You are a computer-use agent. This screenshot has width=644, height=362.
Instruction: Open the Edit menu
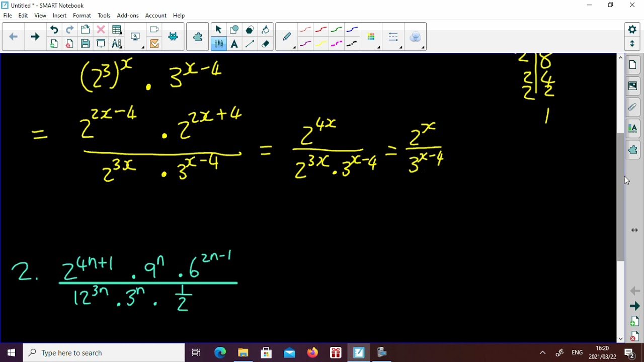tap(23, 16)
